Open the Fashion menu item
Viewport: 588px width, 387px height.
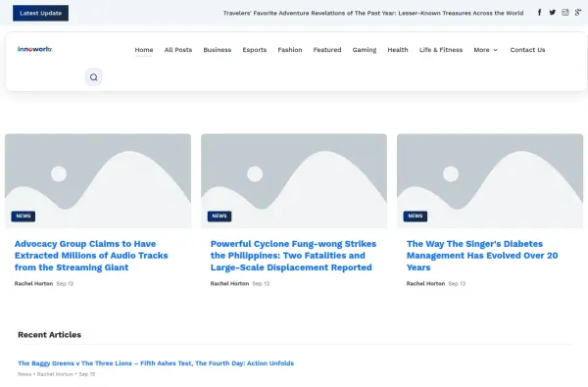[290, 50]
